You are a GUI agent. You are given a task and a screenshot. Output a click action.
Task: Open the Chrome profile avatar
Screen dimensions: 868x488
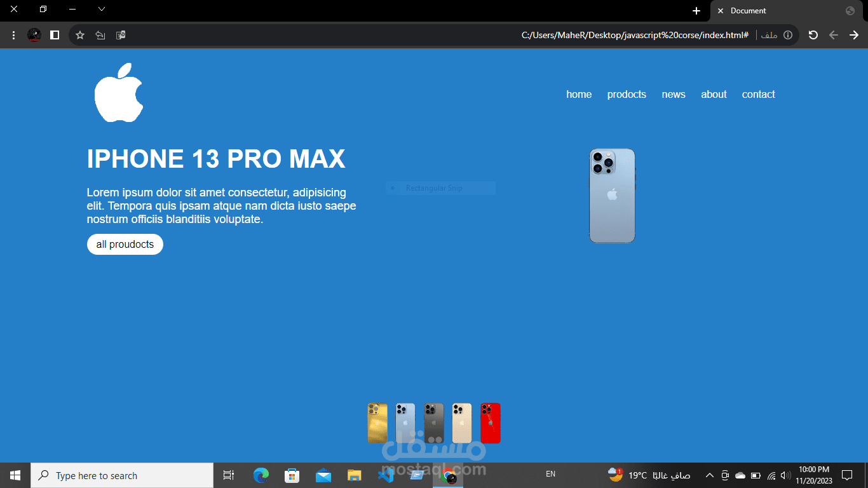pos(34,35)
